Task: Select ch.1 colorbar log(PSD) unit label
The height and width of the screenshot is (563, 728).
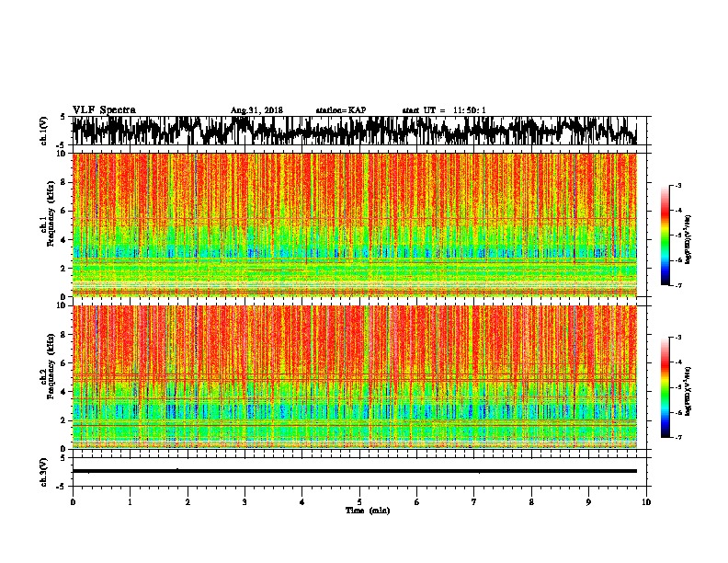Action: (x=688, y=239)
